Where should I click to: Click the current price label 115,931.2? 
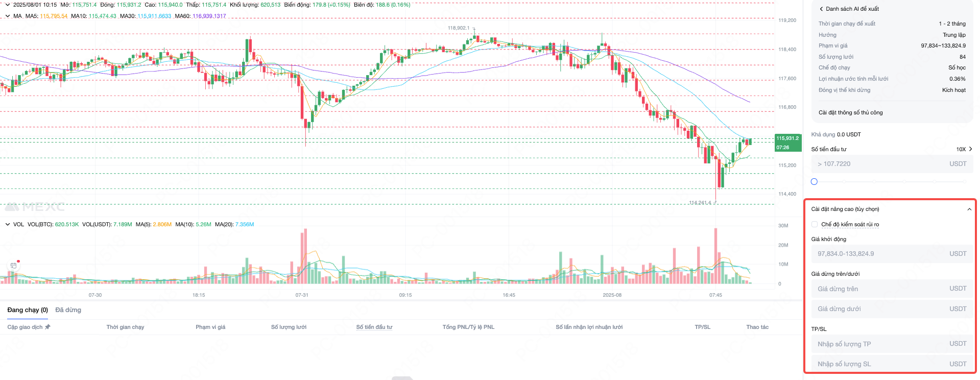tap(787, 138)
